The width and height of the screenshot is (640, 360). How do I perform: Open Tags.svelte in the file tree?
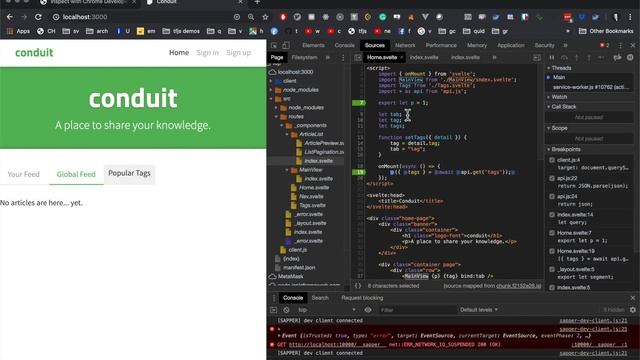(312, 205)
